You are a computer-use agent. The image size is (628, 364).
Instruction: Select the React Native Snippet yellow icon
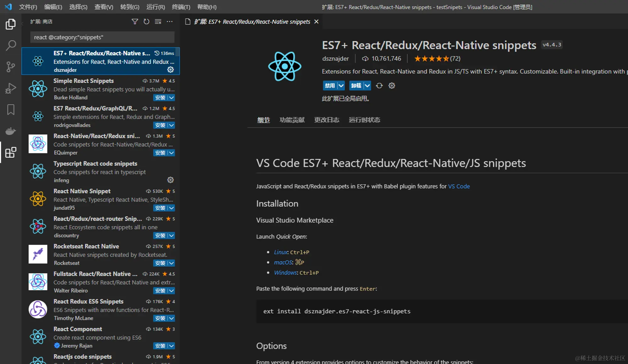pos(38,199)
